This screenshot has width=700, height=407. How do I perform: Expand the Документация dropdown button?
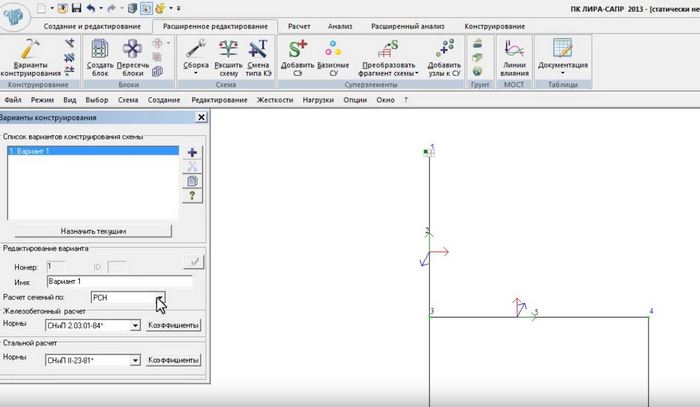point(562,72)
